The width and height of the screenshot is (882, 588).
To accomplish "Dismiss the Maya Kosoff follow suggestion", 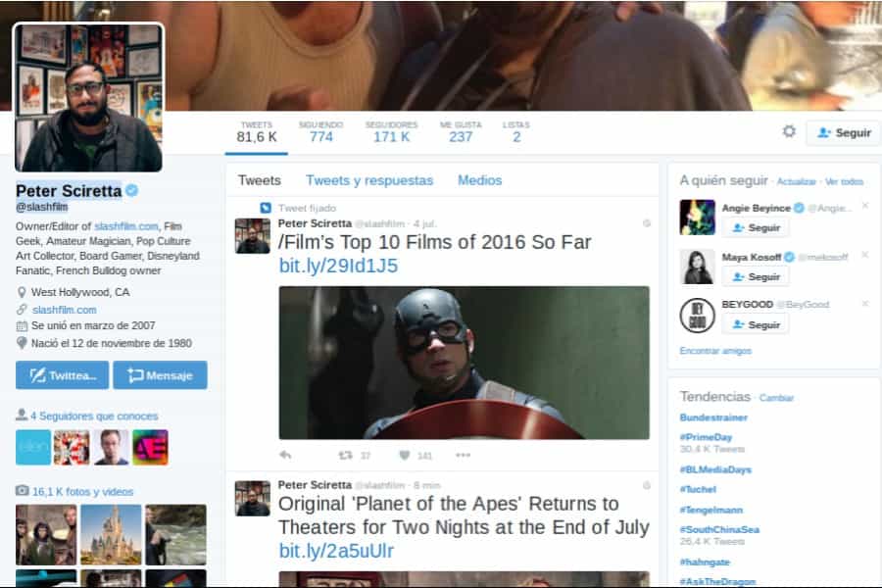I will coord(865,255).
